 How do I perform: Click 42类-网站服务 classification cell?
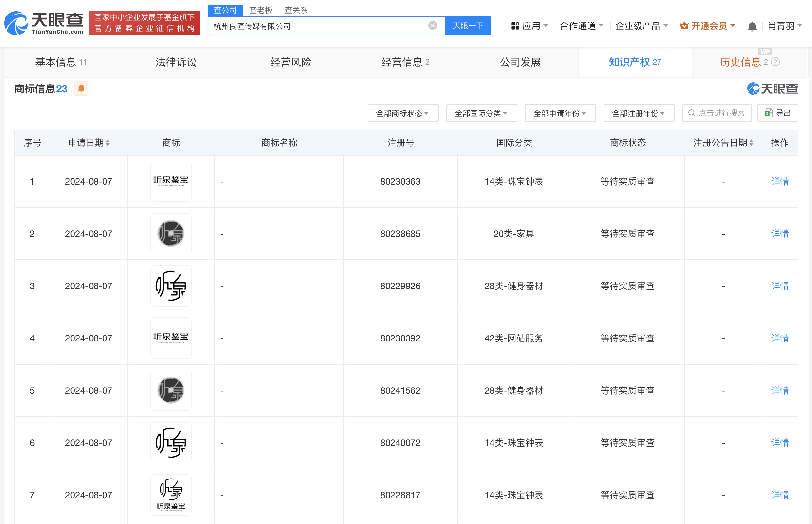(514, 338)
